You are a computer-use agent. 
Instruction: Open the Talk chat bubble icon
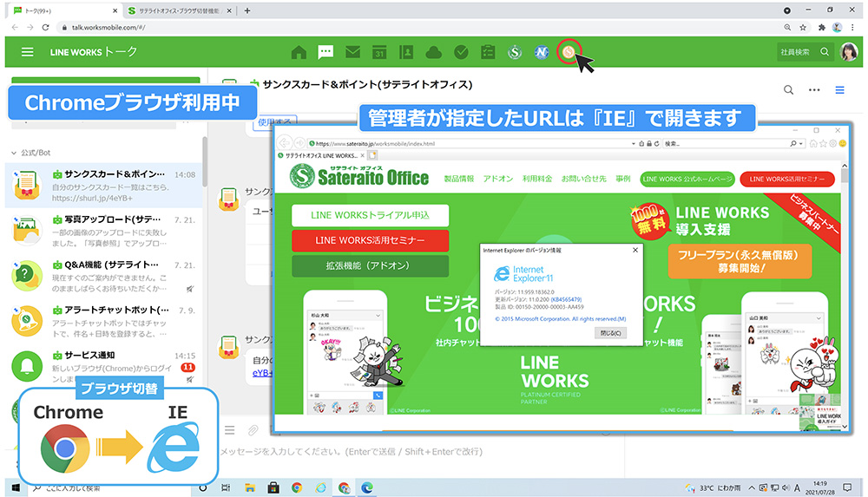[x=325, y=52]
